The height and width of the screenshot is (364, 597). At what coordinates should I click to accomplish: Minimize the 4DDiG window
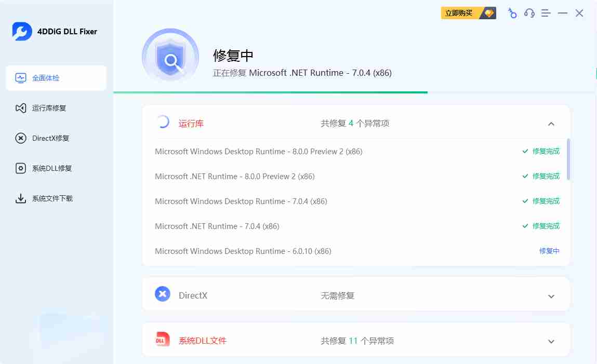click(562, 14)
